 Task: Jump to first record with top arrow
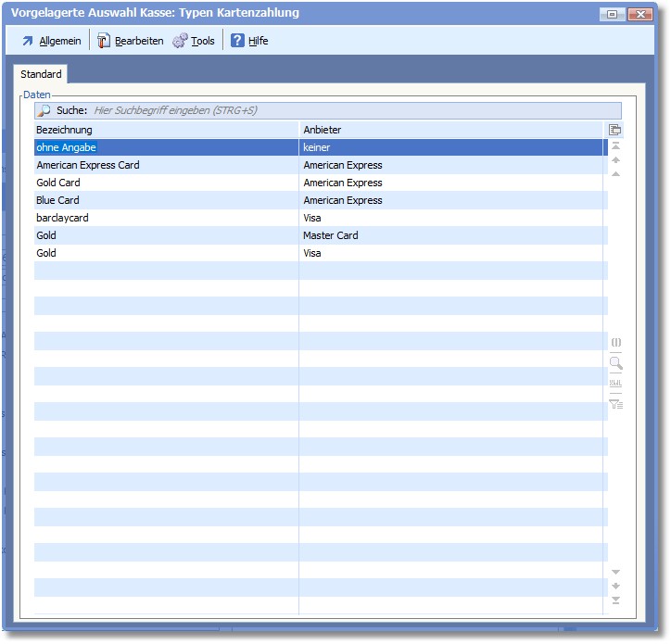click(x=615, y=146)
